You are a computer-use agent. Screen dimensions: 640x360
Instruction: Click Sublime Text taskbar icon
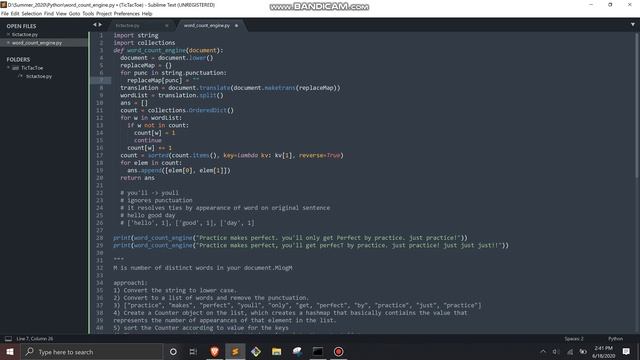click(235, 351)
